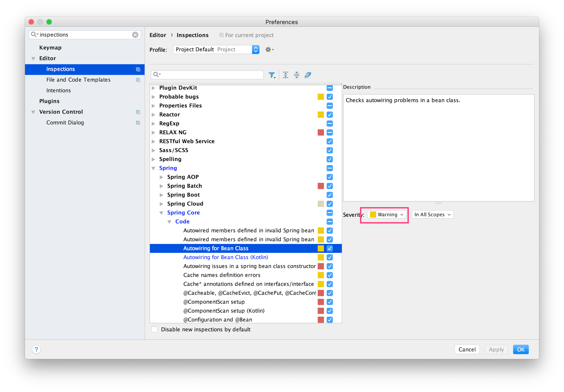Image resolution: width=564 pixels, height=392 pixels.
Task: Uncheck the Spelling inspection checkbox
Action: 330,159
